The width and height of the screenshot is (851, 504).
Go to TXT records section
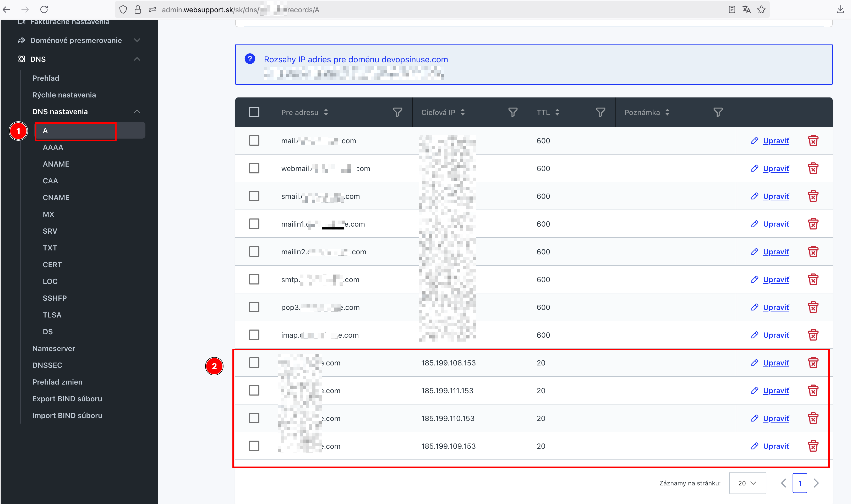(50, 248)
